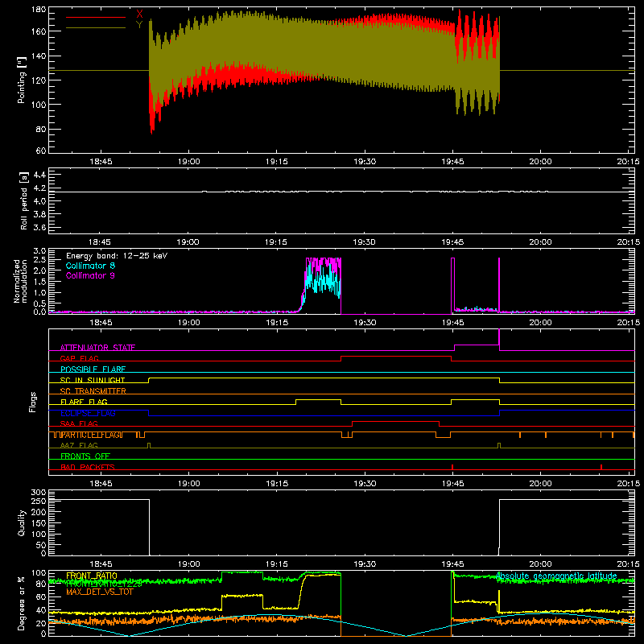Click the 250 tick on the Quality axis
644x644 pixels.
pyautogui.click(x=39, y=501)
